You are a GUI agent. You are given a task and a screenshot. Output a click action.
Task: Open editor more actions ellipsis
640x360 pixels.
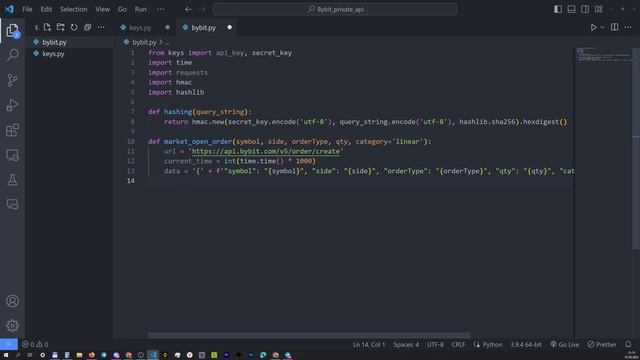click(x=628, y=27)
